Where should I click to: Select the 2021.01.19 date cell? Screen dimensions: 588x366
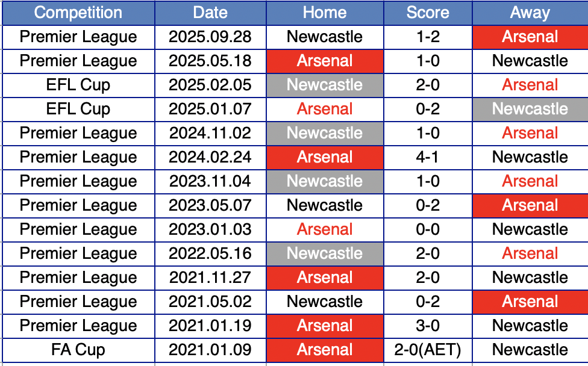pyautogui.click(x=210, y=326)
